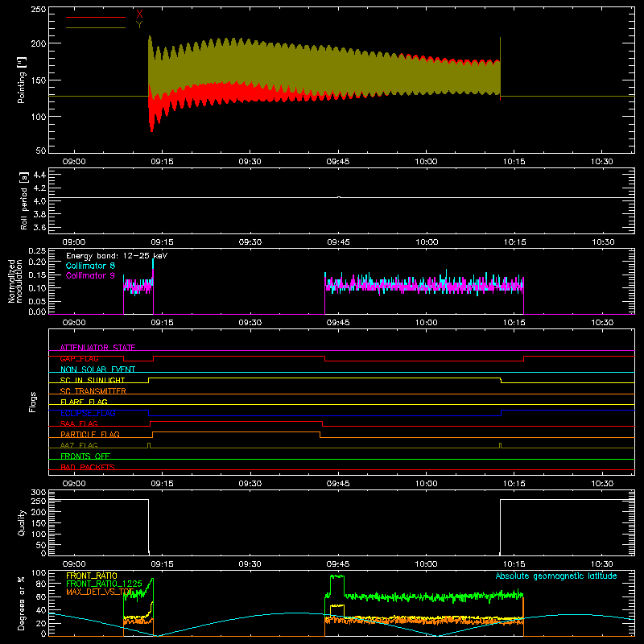Click the "Pointing" vertical axis title
This screenshot has height=644, width=644.
[x=22, y=80]
